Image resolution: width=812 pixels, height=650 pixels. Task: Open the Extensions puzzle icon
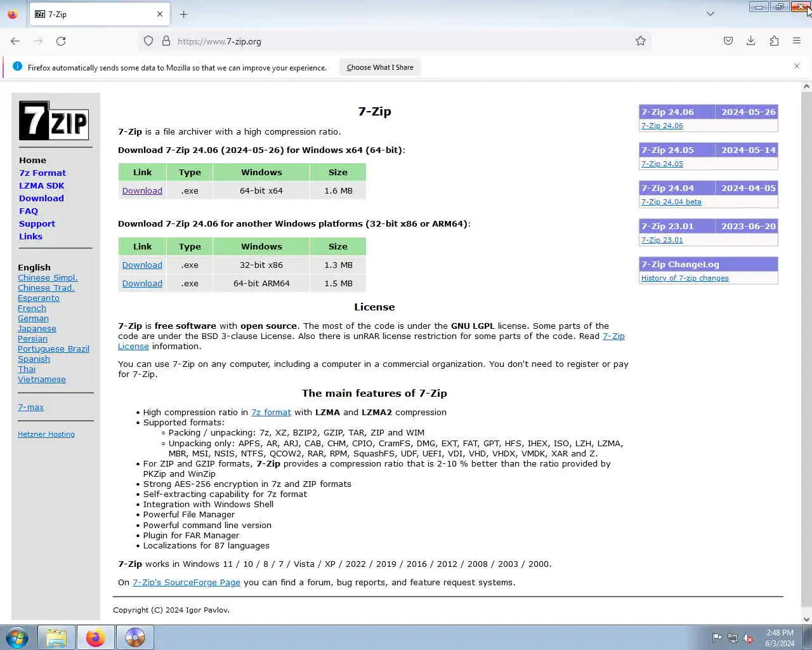click(x=774, y=41)
